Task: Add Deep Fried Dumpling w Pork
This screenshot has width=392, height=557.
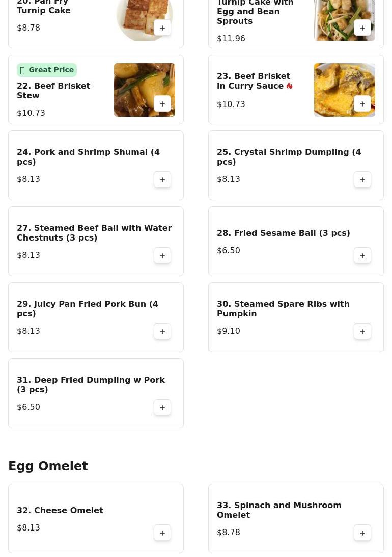Action: point(162,408)
